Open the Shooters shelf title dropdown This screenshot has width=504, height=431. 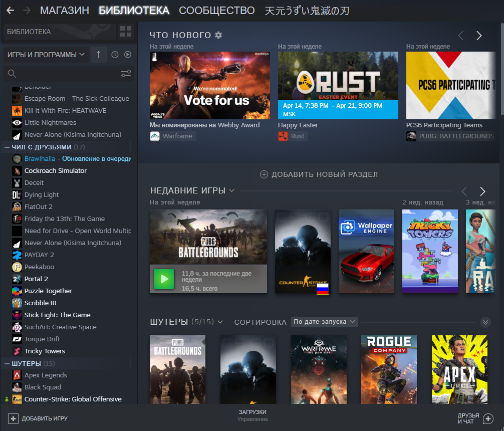(220, 322)
